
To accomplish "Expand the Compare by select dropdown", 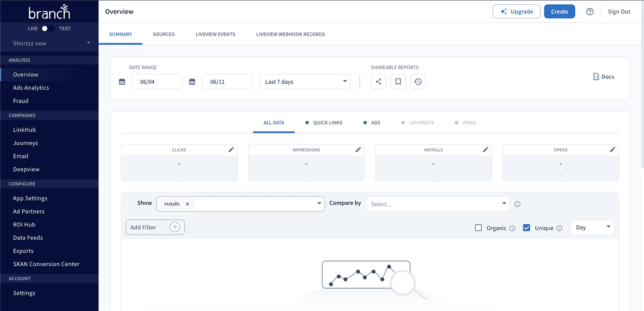I will pyautogui.click(x=437, y=204).
